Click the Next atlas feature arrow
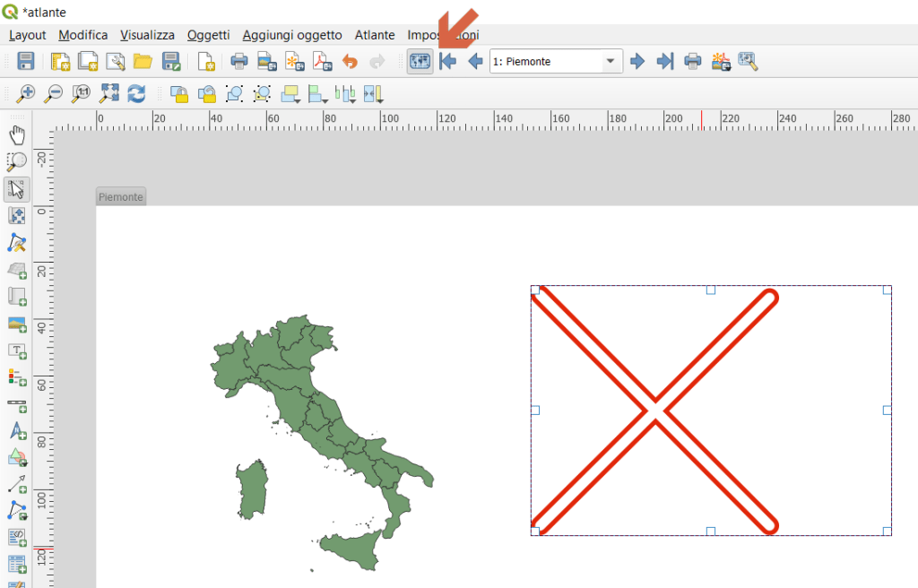 [x=637, y=62]
